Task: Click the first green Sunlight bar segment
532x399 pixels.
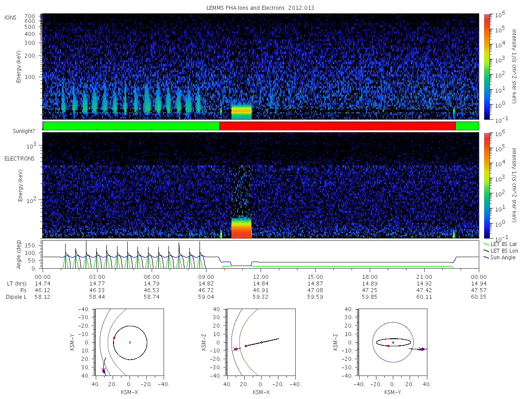Action: click(131, 126)
